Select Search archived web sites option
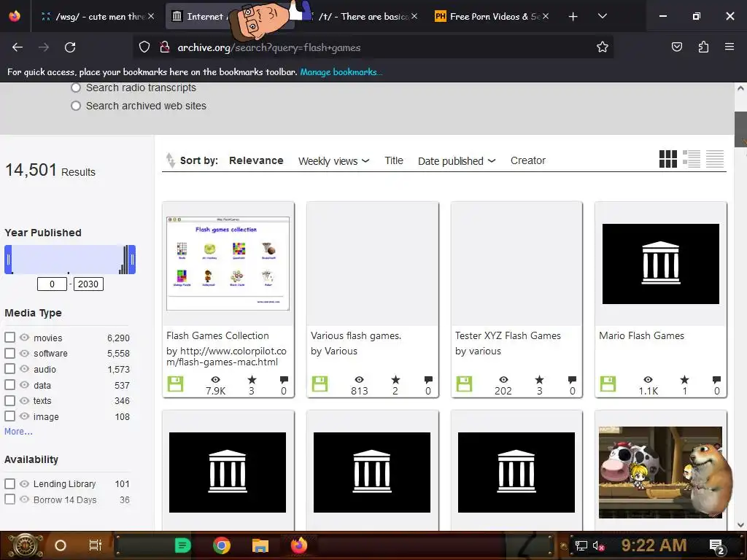Screen dimensions: 747x560 76,106
